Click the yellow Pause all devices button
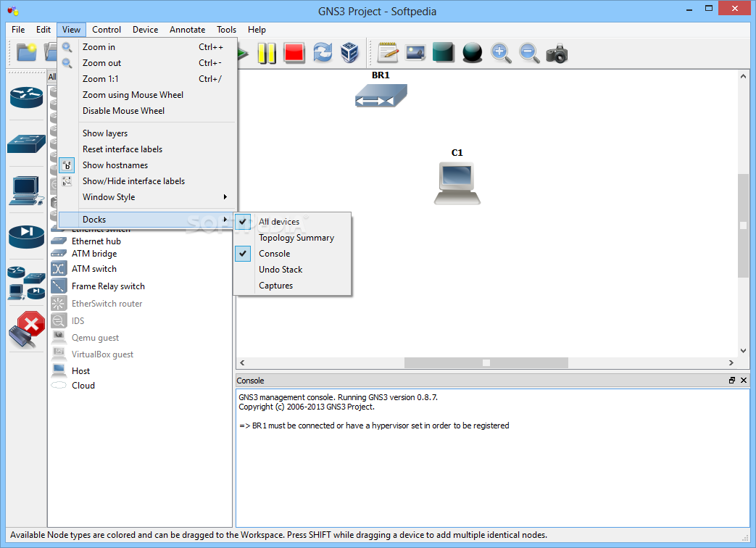The image size is (756, 548). click(x=267, y=53)
